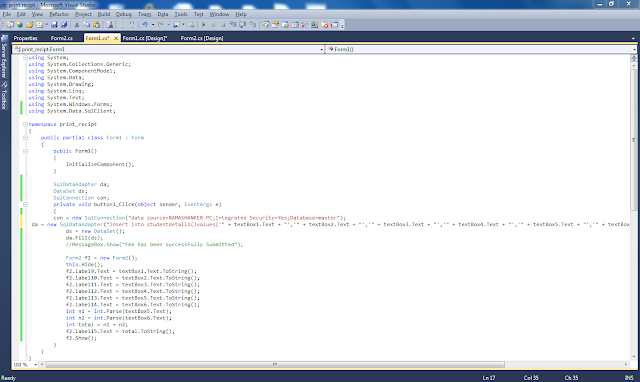Click the vertical scrollbar thumb
This screenshot has height=382, width=640.
click(x=633, y=140)
